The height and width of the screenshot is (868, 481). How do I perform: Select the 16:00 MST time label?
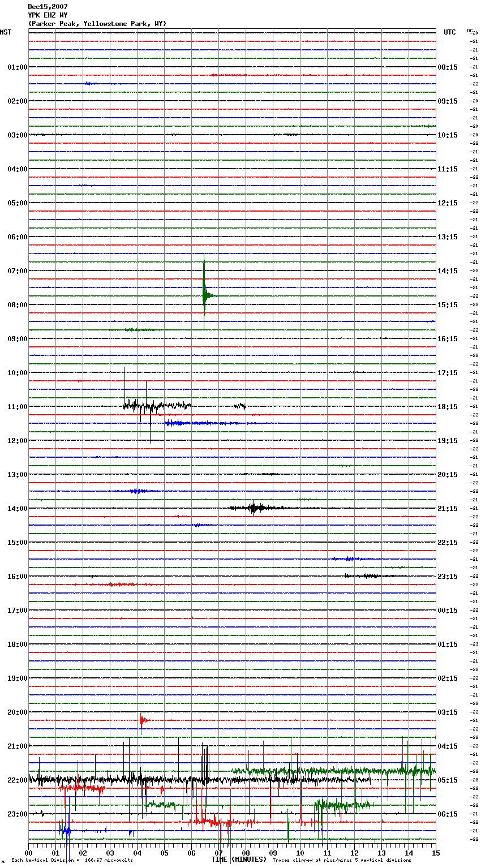tap(18, 577)
